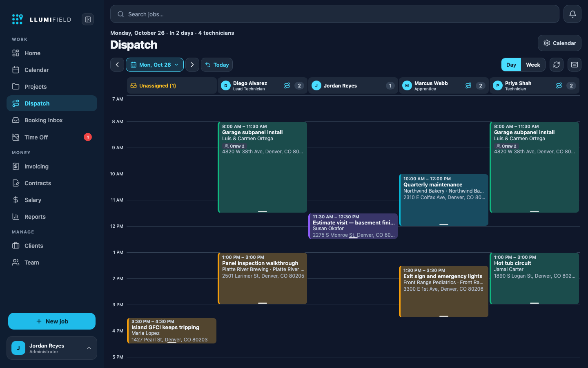Switch to Day view

click(x=511, y=65)
